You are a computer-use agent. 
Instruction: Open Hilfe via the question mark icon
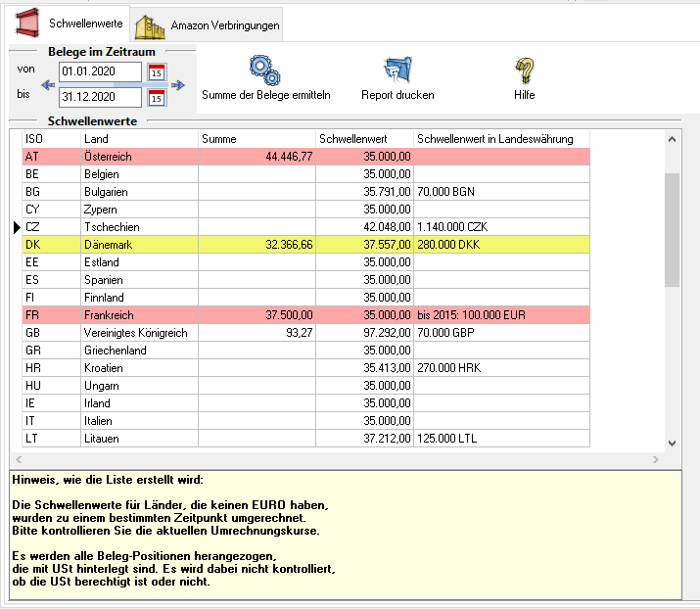[525, 70]
